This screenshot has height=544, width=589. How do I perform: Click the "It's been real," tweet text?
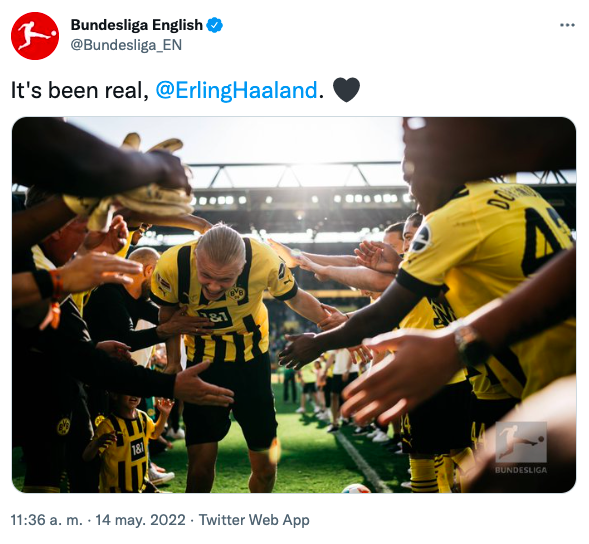80,91
